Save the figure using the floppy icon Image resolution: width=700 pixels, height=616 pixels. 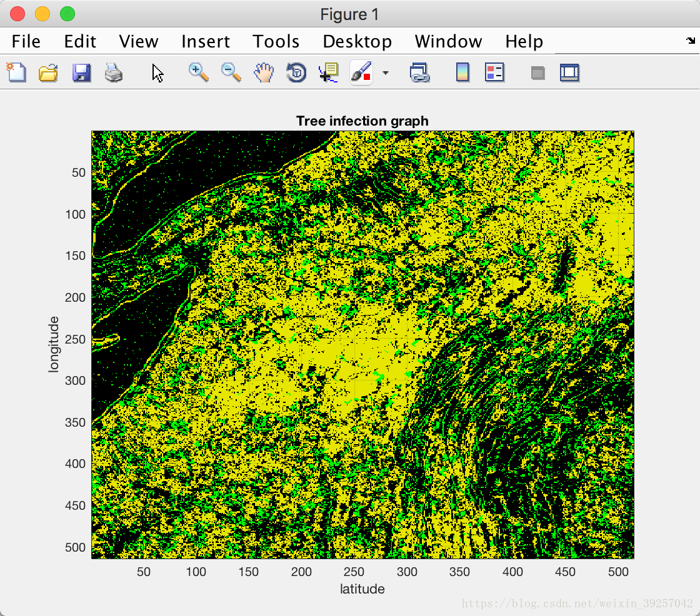(x=81, y=72)
